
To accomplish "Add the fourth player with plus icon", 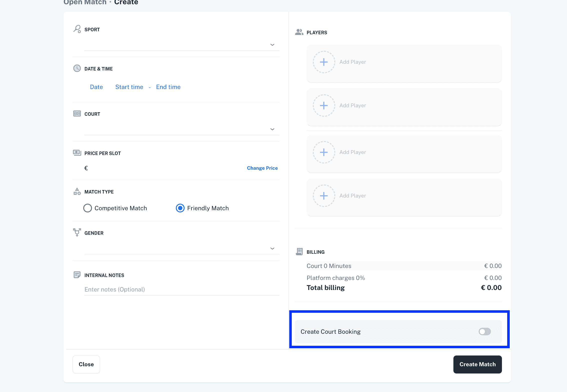I will coord(324,196).
